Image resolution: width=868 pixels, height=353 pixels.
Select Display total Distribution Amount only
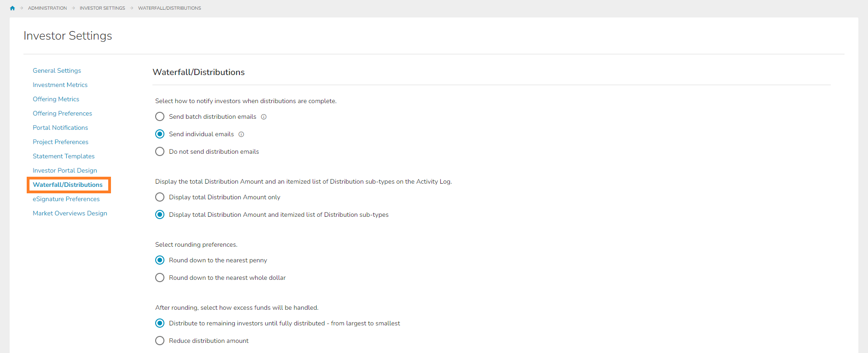pos(160,197)
